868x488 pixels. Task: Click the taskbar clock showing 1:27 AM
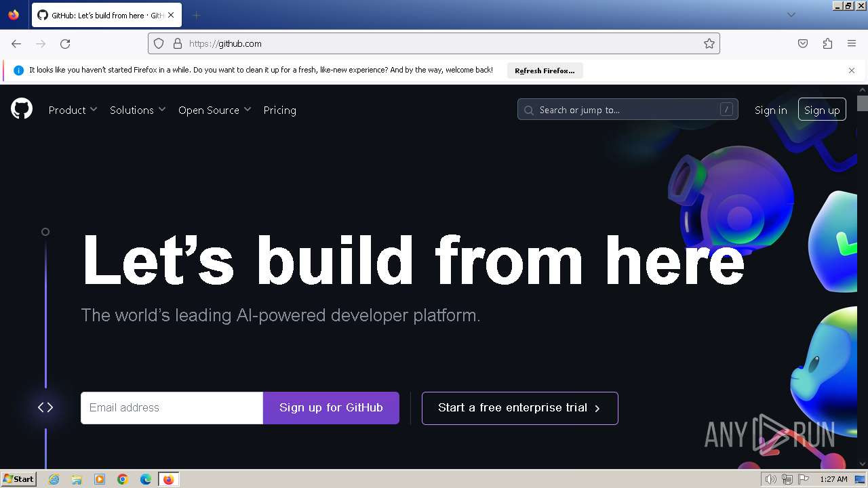click(x=833, y=479)
